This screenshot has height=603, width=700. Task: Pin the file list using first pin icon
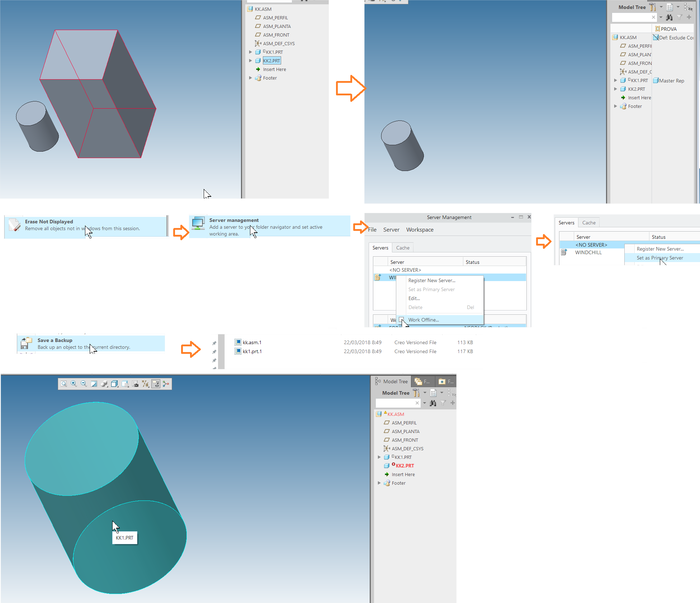[x=214, y=343]
